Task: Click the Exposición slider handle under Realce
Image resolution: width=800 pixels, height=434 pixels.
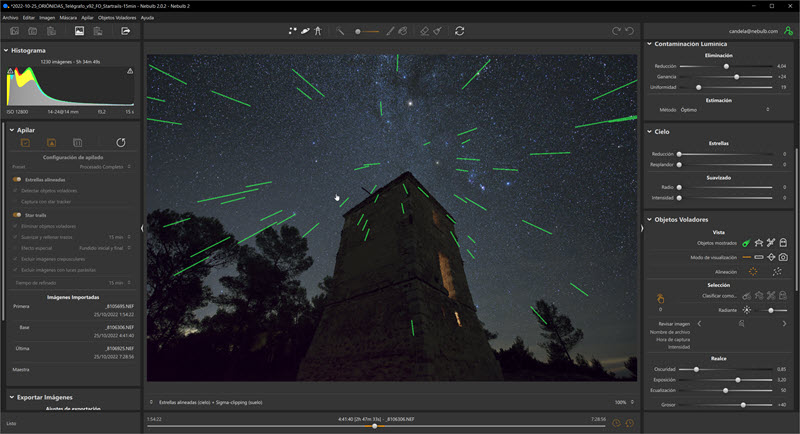Action: click(x=738, y=380)
